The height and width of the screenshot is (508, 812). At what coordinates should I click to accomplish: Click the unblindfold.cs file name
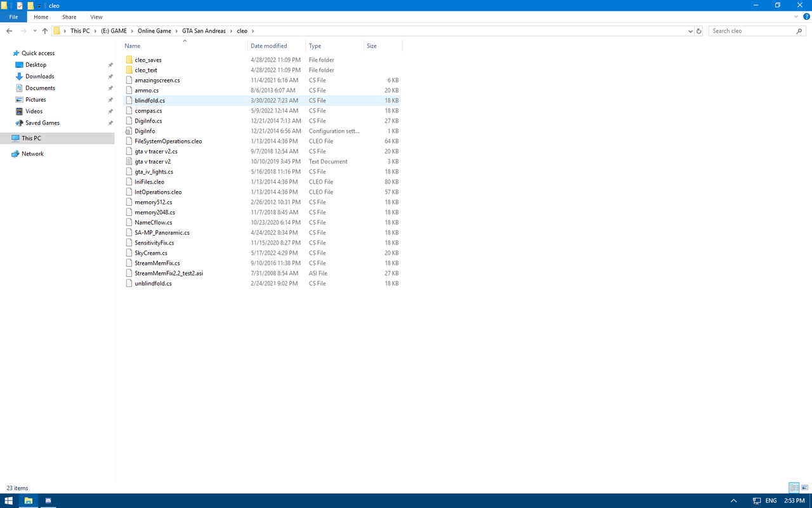tap(153, 283)
